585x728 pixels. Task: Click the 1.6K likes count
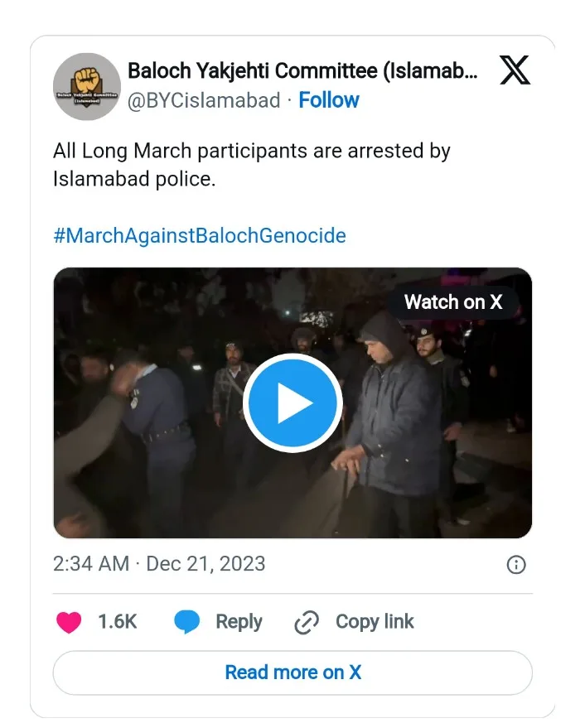[x=117, y=622]
